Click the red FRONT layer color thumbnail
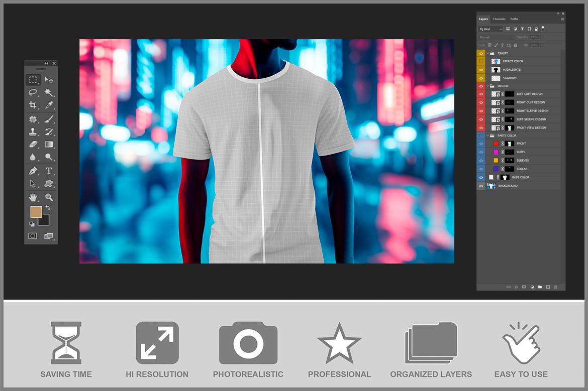Screen dimensions: 588x391 496,144
